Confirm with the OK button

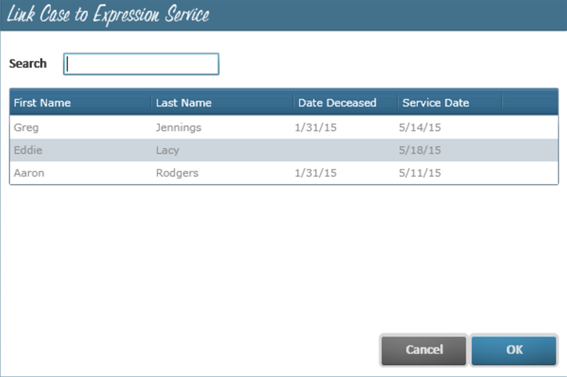514,350
